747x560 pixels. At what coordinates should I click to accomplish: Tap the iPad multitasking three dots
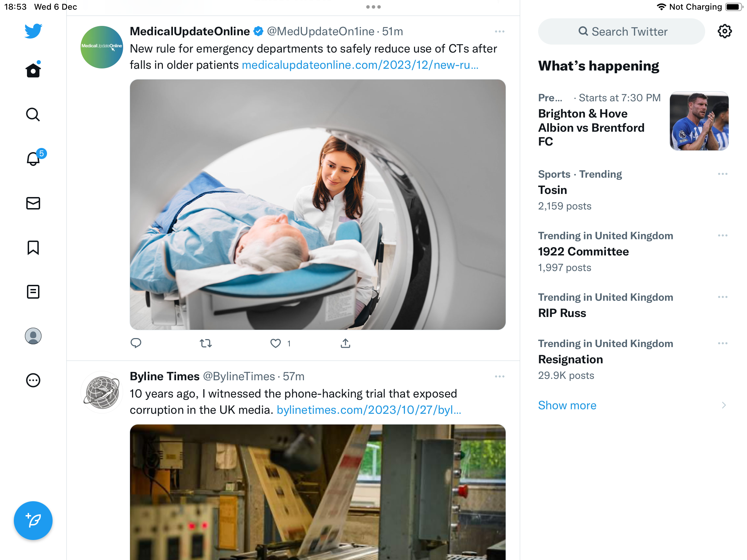tap(373, 7)
